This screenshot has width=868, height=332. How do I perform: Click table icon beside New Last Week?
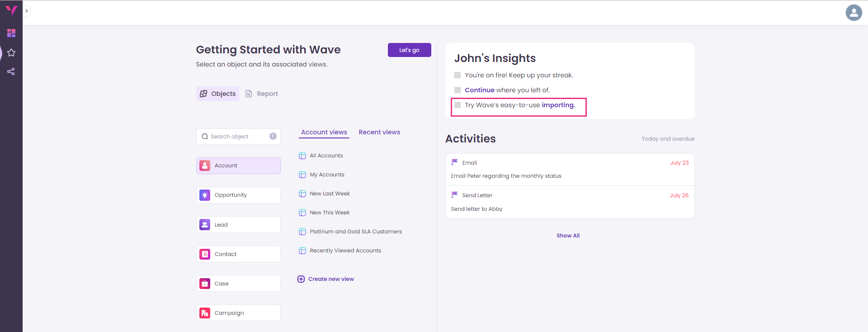coord(302,194)
